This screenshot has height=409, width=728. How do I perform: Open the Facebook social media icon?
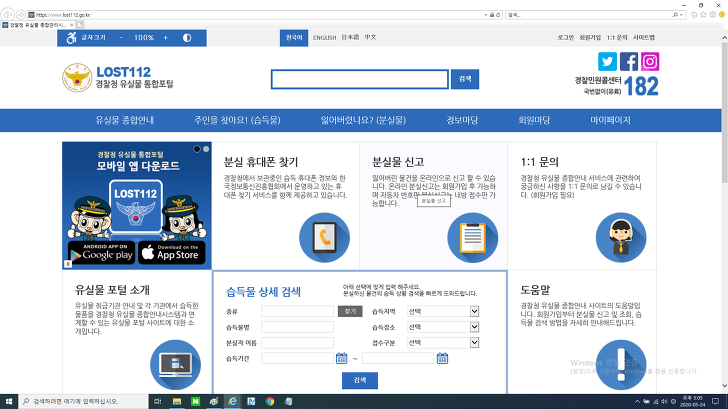coord(629,61)
